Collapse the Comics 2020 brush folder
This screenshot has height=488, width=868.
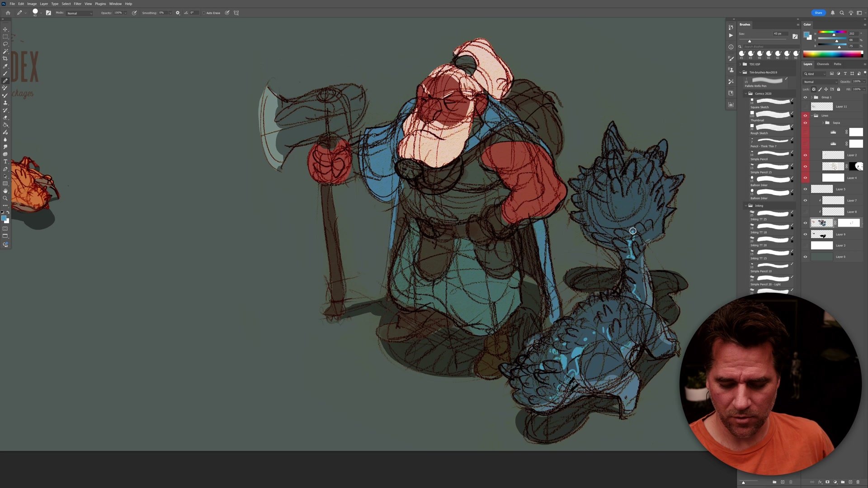[745, 94]
